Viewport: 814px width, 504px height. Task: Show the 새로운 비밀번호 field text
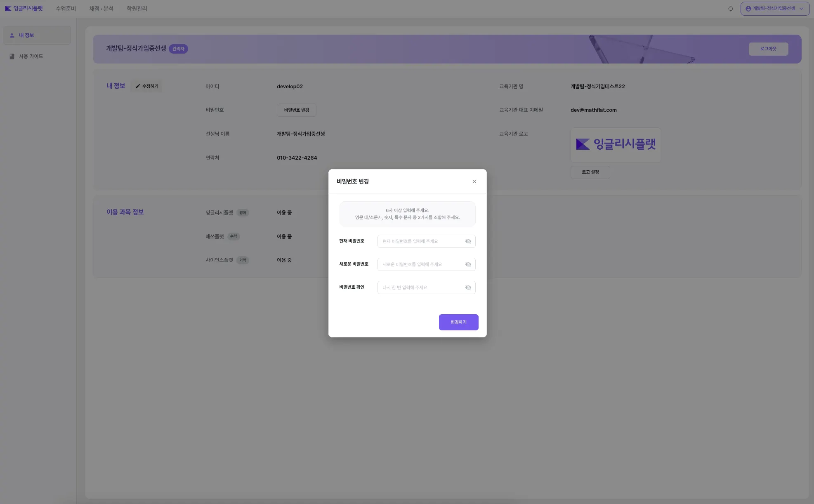tap(468, 265)
